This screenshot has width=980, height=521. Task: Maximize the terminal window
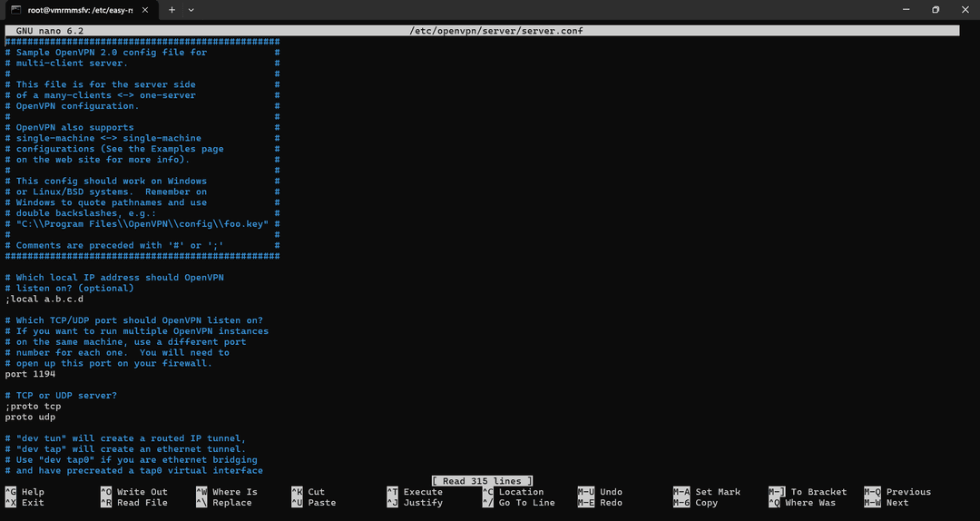pyautogui.click(x=936, y=9)
